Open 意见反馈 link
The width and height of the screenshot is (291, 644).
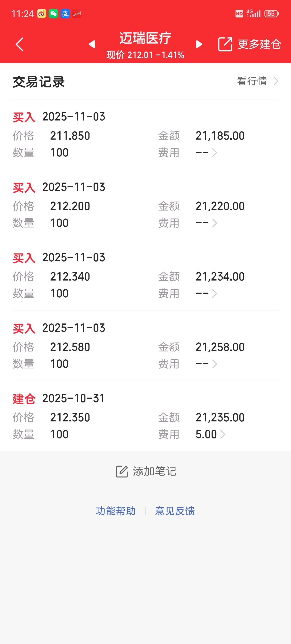click(175, 511)
